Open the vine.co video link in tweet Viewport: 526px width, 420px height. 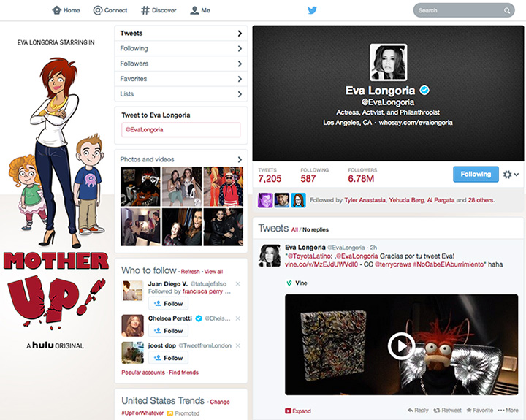pos(321,264)
